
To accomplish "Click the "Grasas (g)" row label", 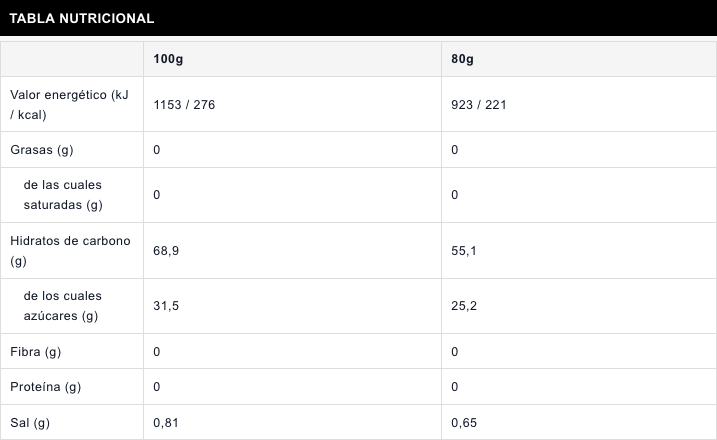I will click(x=42, y=150).
